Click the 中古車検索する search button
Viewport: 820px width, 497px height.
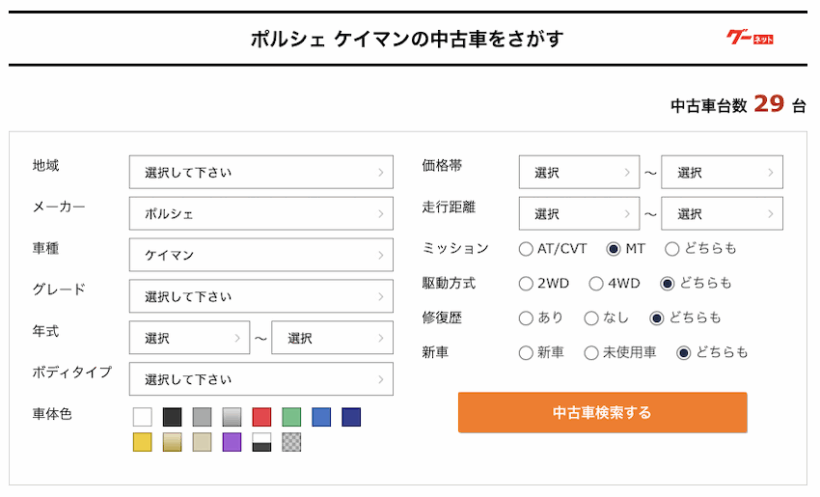coord(602,412)
